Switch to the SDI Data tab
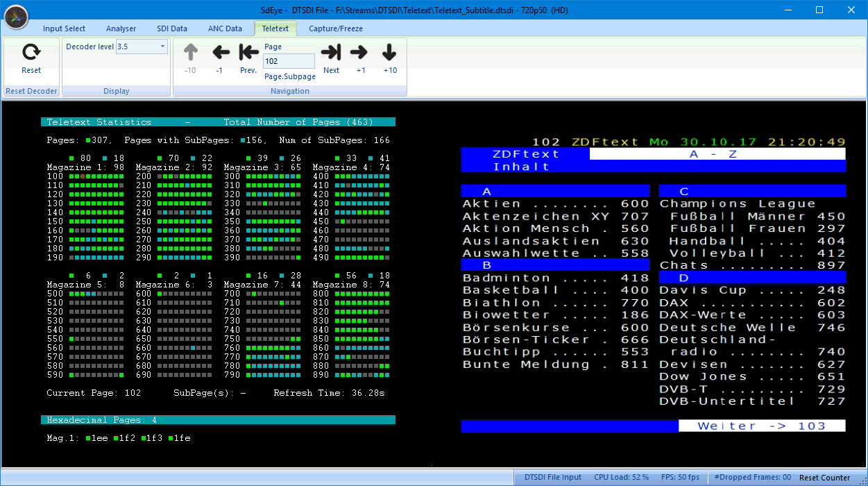The height and width of the screenshot is (486, 868). pyautogui.click(x=171, y=28)
